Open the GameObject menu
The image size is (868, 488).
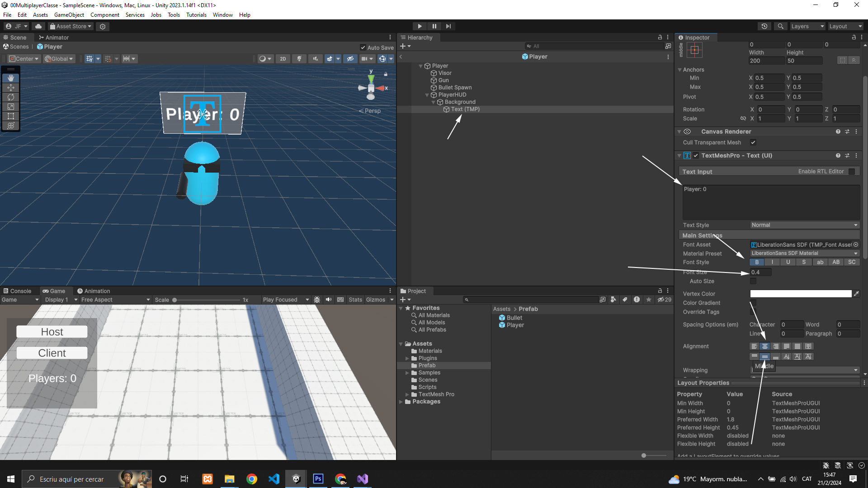(x=69, y=15)
